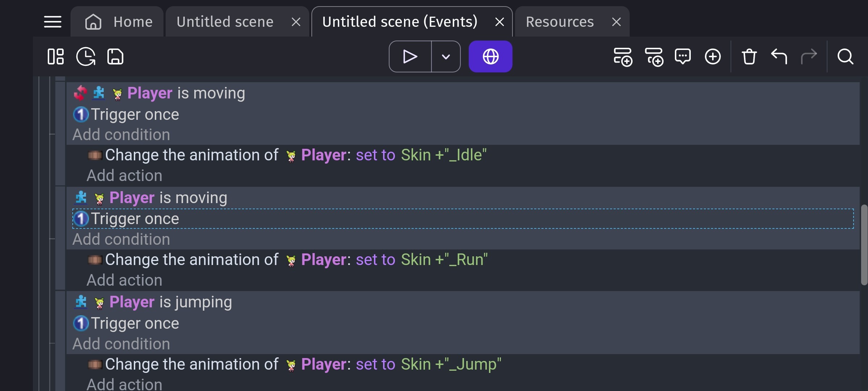Screen dimensions: 868x391
Task: Close the Untitled scene (Events) tab
Action: 499,22
